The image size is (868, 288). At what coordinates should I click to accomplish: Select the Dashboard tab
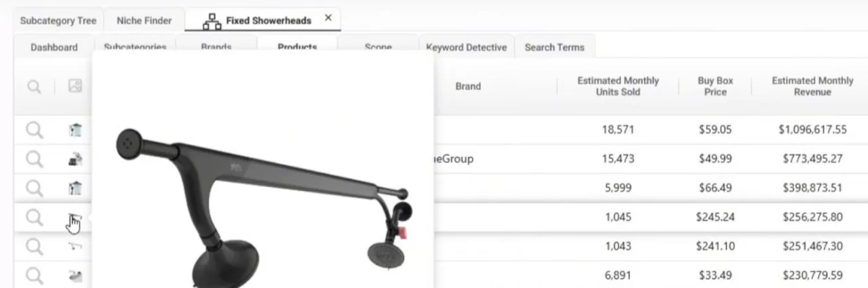pyautogui.click(x=54, y=47)
